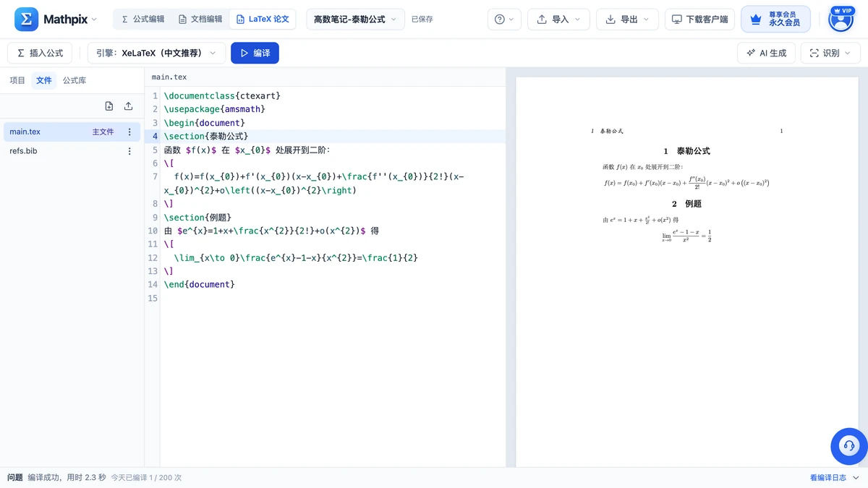Click the \end{document} line in editor
Screen dimensions: 868x488
click(200, 285)
